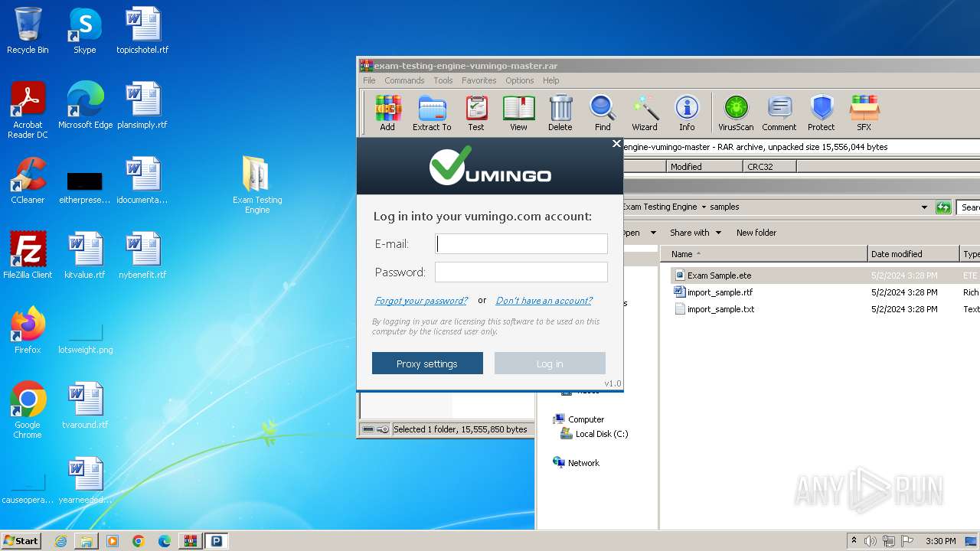Image resolution: width=980 pixels, height=551 pixels.
Task: Click the View icon in WinRAR
Action: click(518, 113)
